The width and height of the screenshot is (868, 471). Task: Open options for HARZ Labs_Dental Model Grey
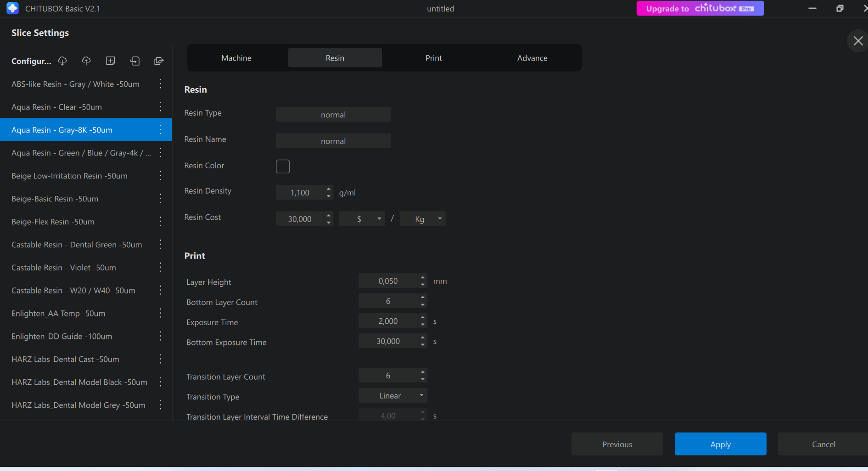[x=160, y=405]
